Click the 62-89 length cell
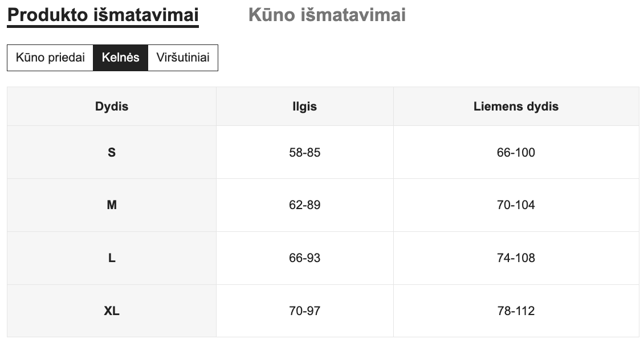The height and width of the screenshot is (343, 644). [x=305, y=205]
